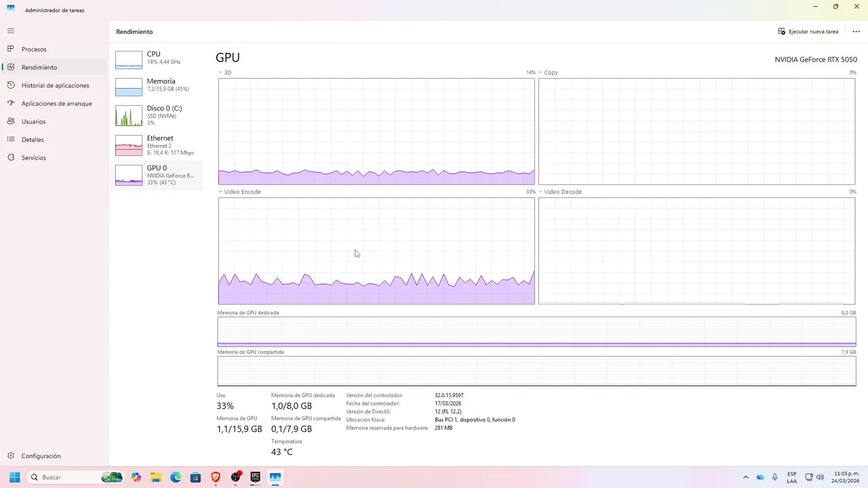Open Historial de aplicaciones
This screenshot has height=488, width=868.
(54, 85)
